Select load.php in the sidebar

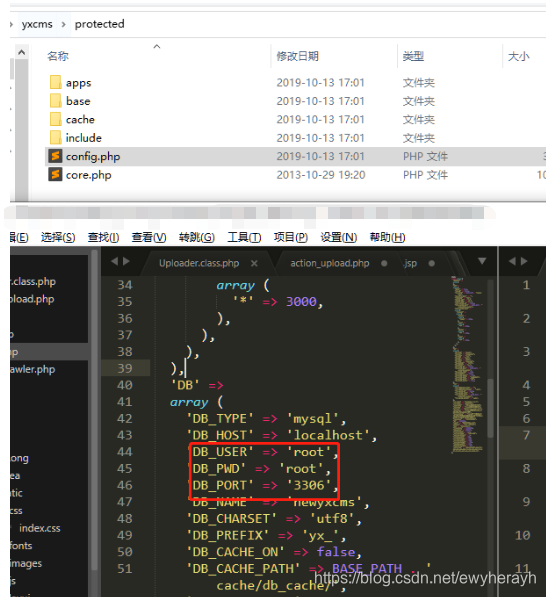coord(32,299)
